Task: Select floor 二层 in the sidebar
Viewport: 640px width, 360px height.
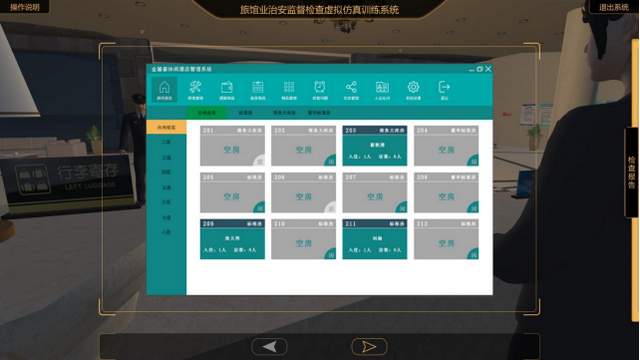Action: tap(166, 142)
